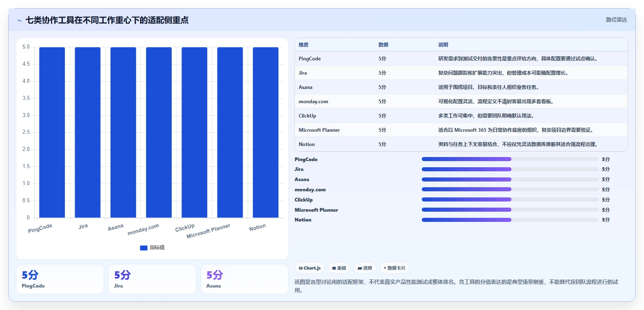Click the 维度 column header
This screenshot has width=644, height=310.
(x=303, y=45)
